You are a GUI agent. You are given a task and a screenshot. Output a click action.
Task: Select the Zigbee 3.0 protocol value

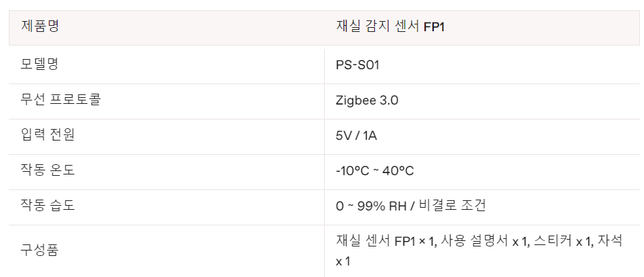coord(367,101)
